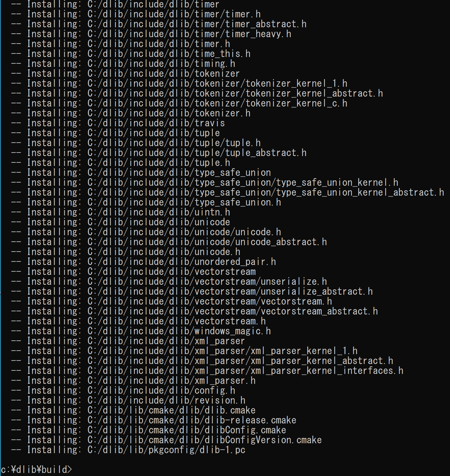Select the time_this.h install line

point(131,53)
